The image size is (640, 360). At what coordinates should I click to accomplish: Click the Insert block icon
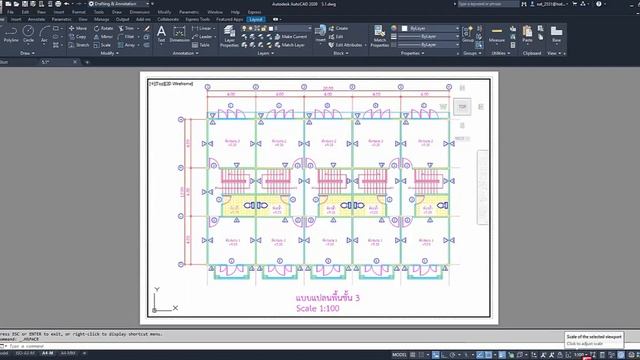(x=321, y=33)
